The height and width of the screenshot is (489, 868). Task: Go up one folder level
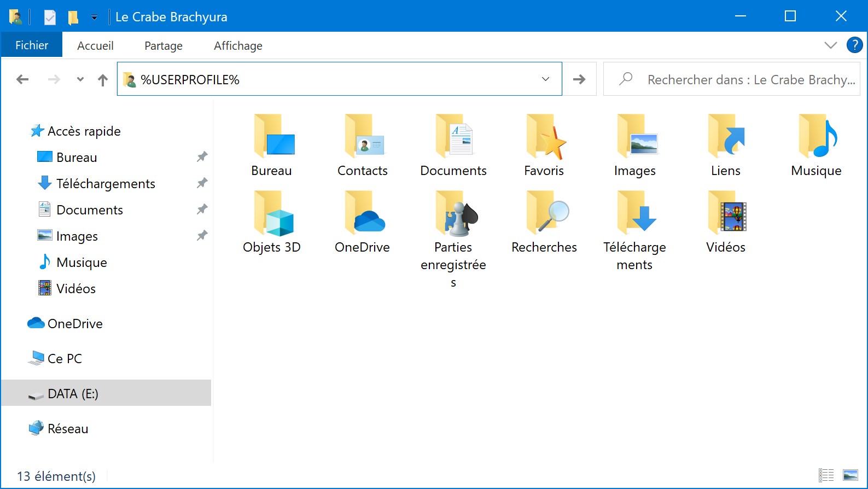click(103, 80)
